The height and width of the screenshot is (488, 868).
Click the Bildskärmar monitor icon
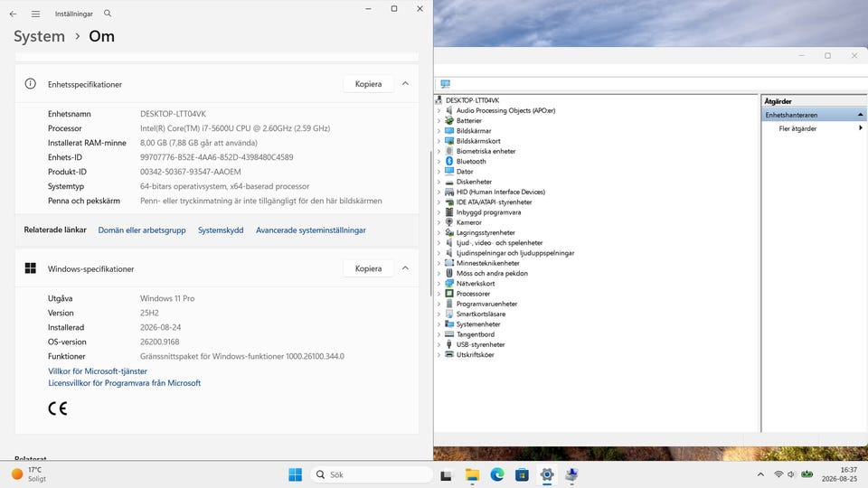pos(449,130)
